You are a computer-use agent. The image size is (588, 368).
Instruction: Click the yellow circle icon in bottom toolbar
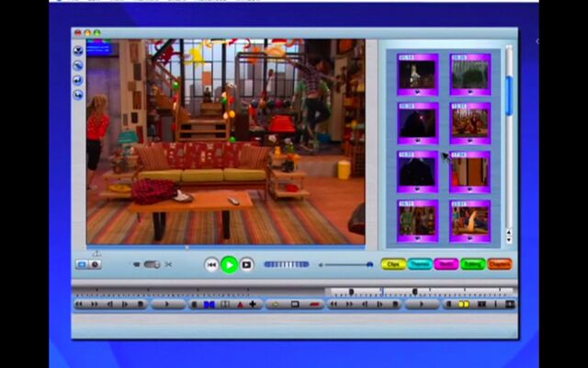pos(276,305)
